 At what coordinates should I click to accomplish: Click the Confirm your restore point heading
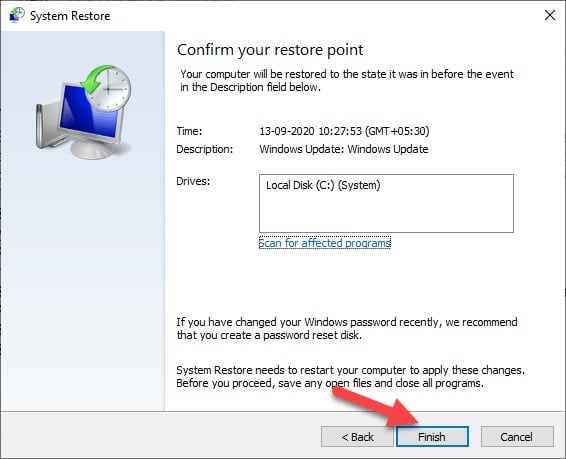click(270, 50)
